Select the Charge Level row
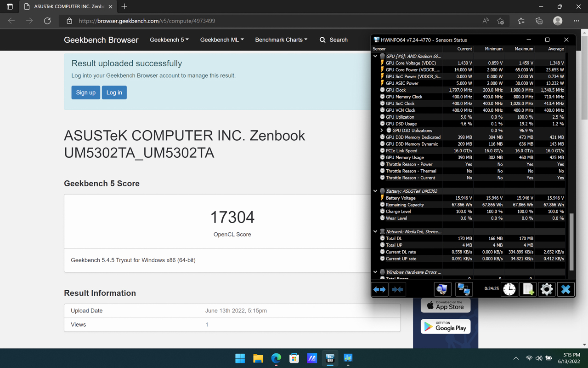The image size is (588, 368). [x=469, y=212]
